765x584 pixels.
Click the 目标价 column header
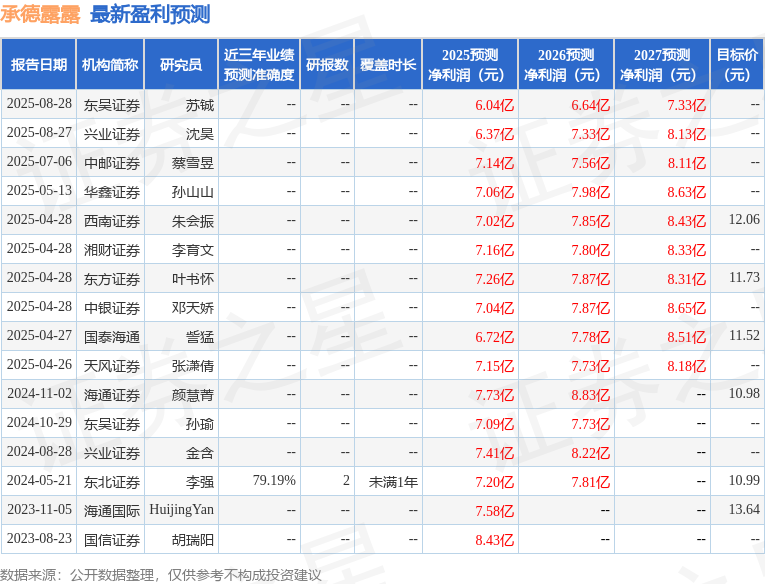point(737,64)
